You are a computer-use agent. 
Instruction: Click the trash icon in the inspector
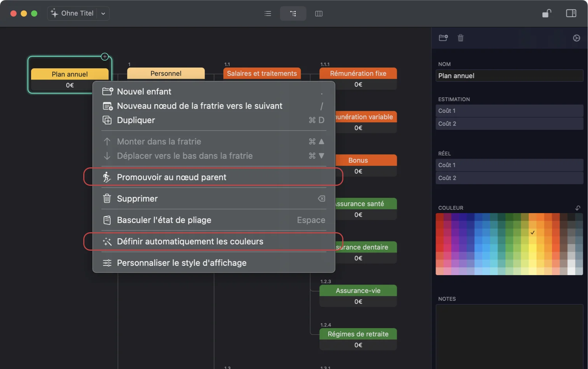click(461, 38)
